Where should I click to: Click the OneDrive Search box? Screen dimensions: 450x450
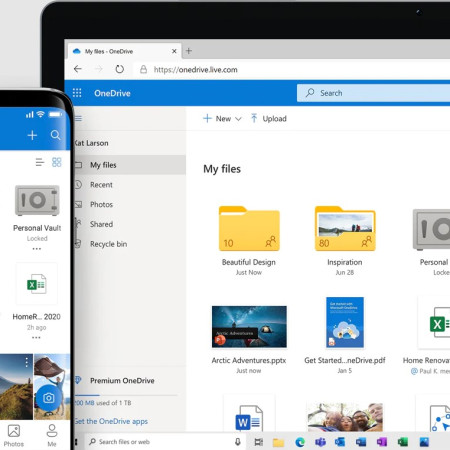click(373, 93)
